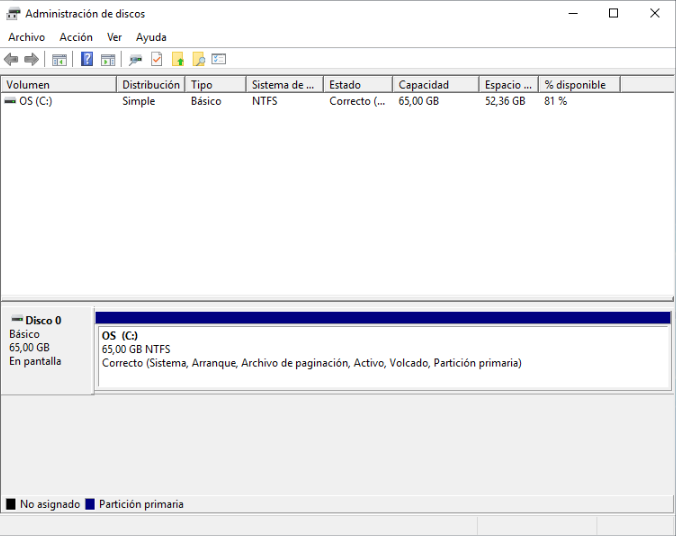Sort by the Capacidad column header
The height and width of the screenshot is (536, 676).
click(435, 85)
